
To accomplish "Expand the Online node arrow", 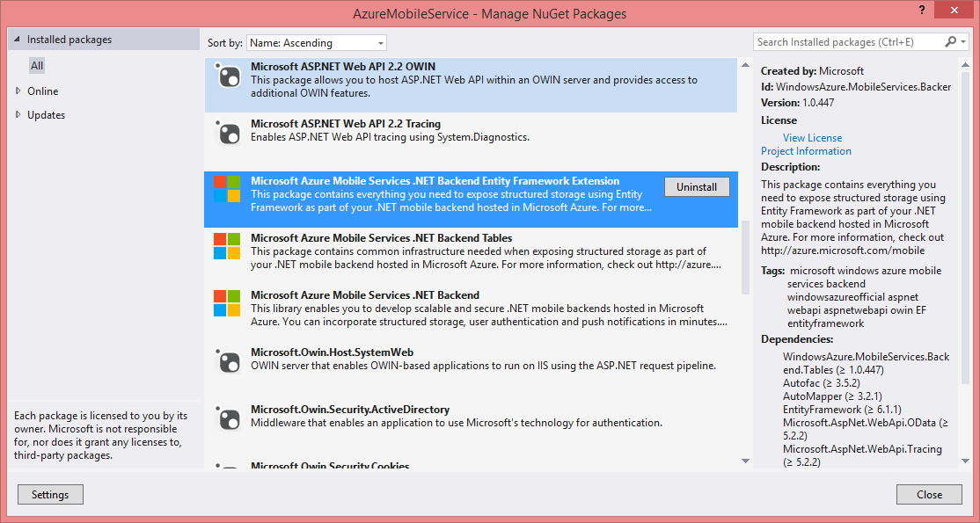I will 18,91.
